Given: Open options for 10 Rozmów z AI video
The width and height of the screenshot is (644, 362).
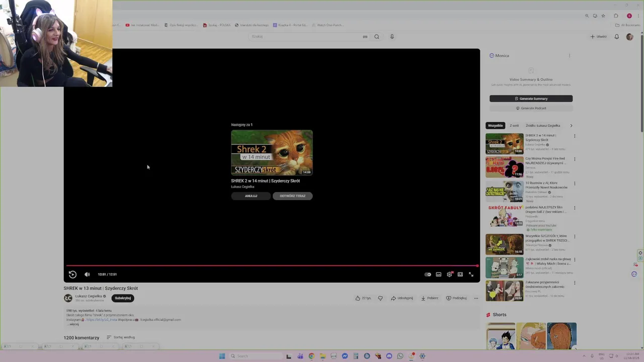Looking at the screenshot, I should pyautogui.click(x=575, y=184).
